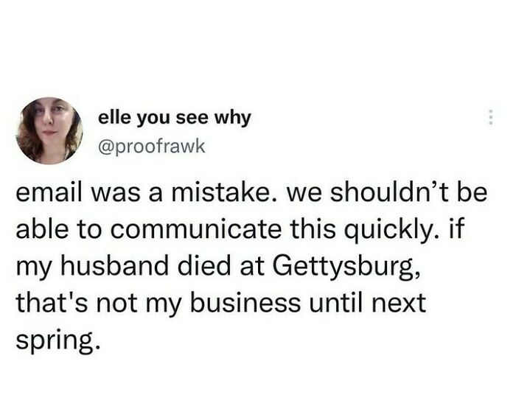This screenshot has width=516, height=420.
Task: Visit the @proofrawk handle
Action: click(152, 147)
